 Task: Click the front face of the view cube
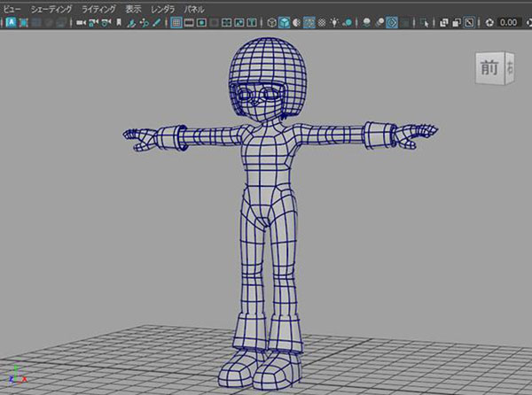pyautogui.click(x=489, y=67)
